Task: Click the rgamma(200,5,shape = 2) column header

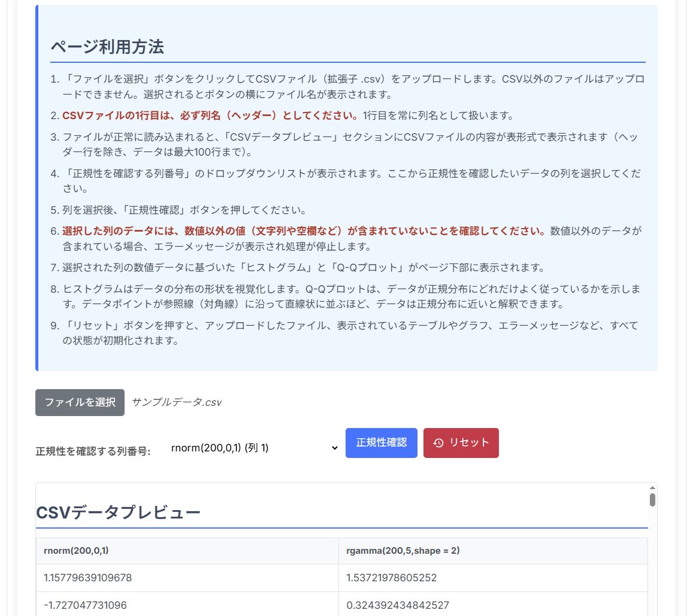Action: [493, 551]
